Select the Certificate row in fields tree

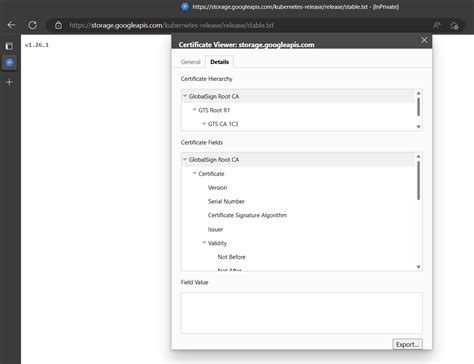coord(211,174)
